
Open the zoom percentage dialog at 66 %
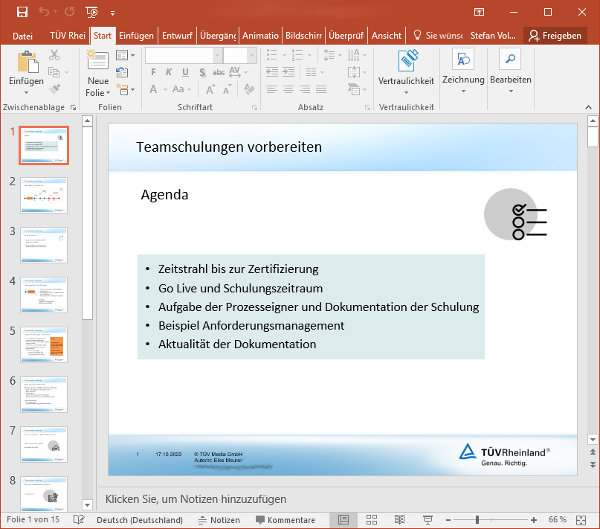[557, 520]
